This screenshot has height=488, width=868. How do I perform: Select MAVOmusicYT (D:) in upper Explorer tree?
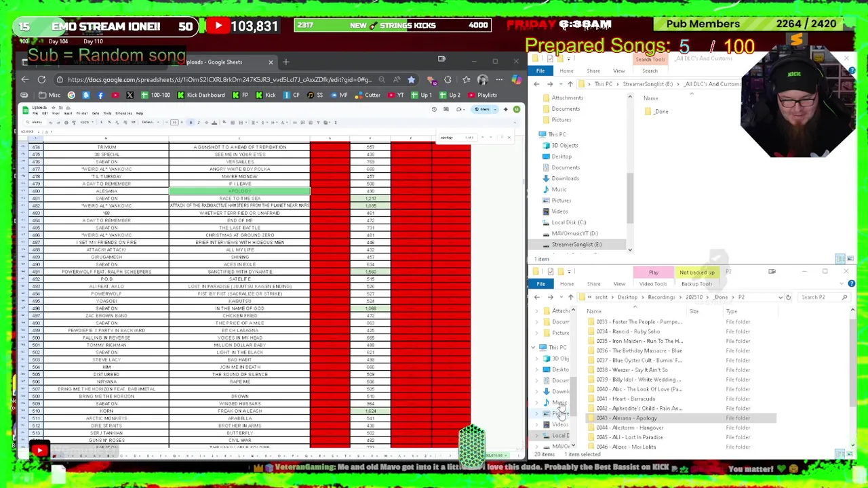(x=574, y=233)
